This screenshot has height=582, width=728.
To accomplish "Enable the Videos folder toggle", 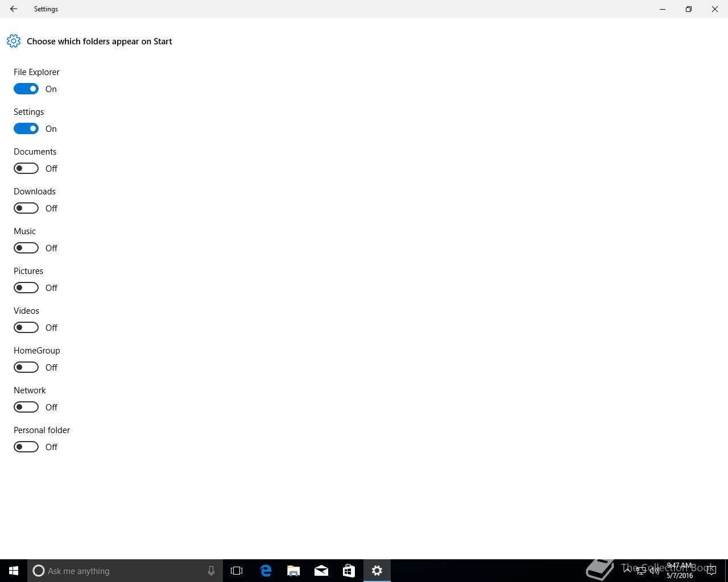I will (x=26, y=327).
